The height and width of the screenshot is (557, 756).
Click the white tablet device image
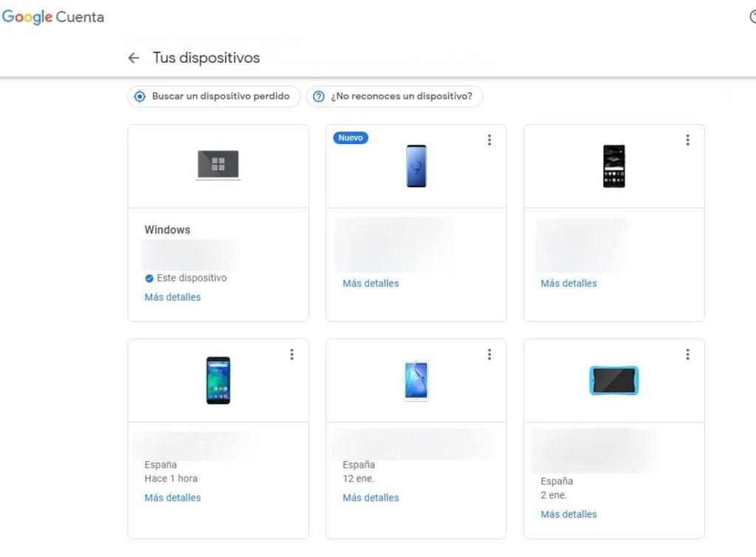tap(416, 380)
